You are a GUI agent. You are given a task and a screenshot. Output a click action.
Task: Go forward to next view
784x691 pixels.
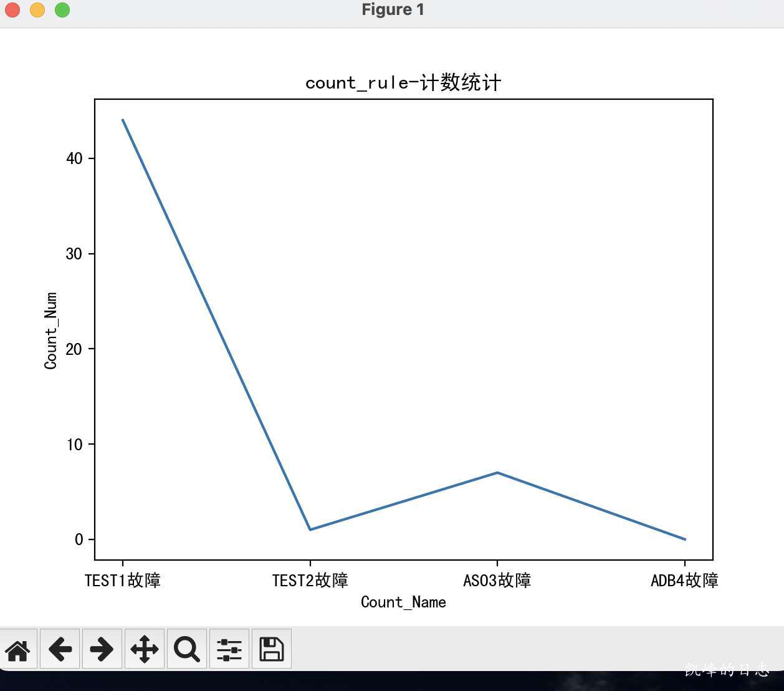(x=102, y=649)
